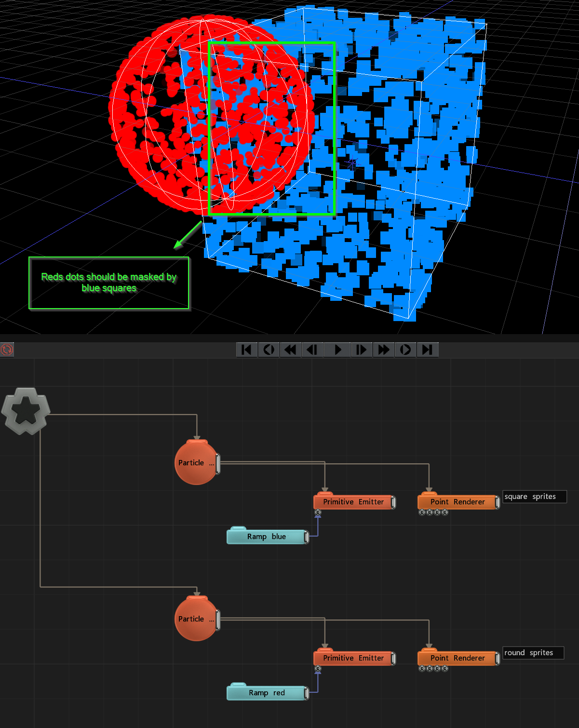
Task: Go to previous keyframe with left half-circle button
Action: (269, 350)
